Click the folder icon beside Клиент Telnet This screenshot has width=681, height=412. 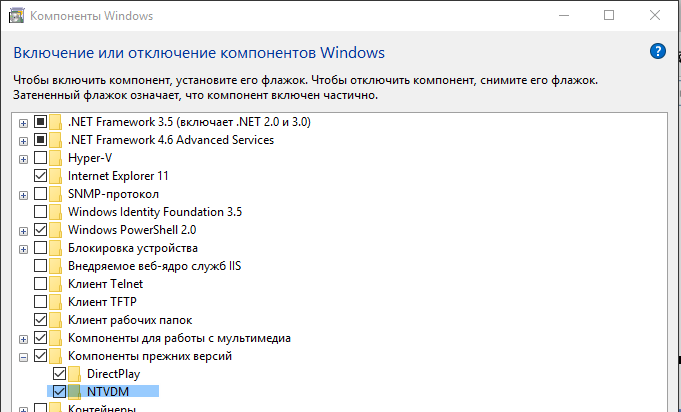57,284
